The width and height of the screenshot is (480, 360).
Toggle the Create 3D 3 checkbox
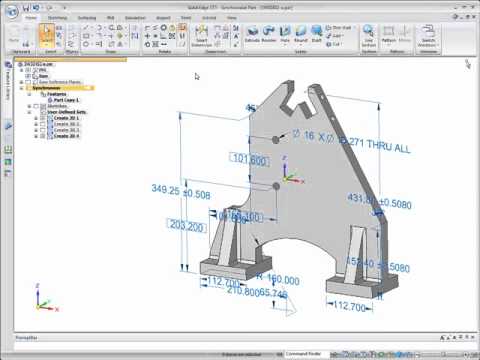[43, 130]
